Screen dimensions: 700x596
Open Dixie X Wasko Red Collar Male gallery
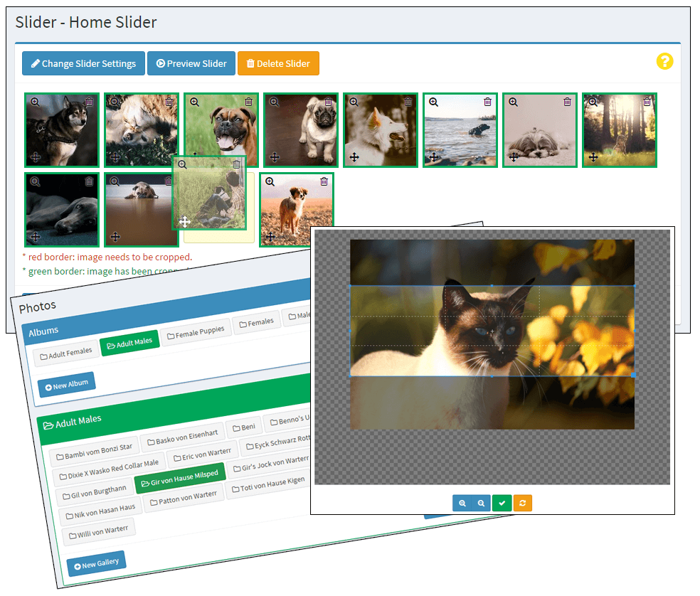point(108,469)
